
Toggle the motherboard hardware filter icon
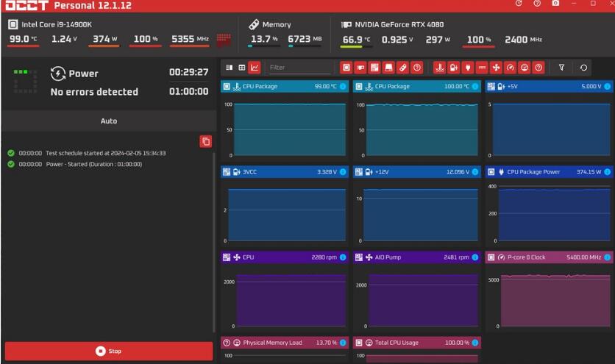point(374,68)
